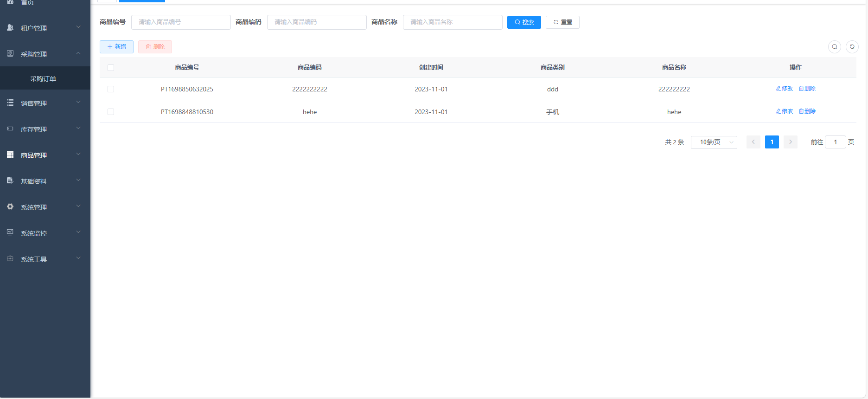The image size is (868, 399).
Task: Expand 销售管理 menu chevron
Action: click(78, 102)
